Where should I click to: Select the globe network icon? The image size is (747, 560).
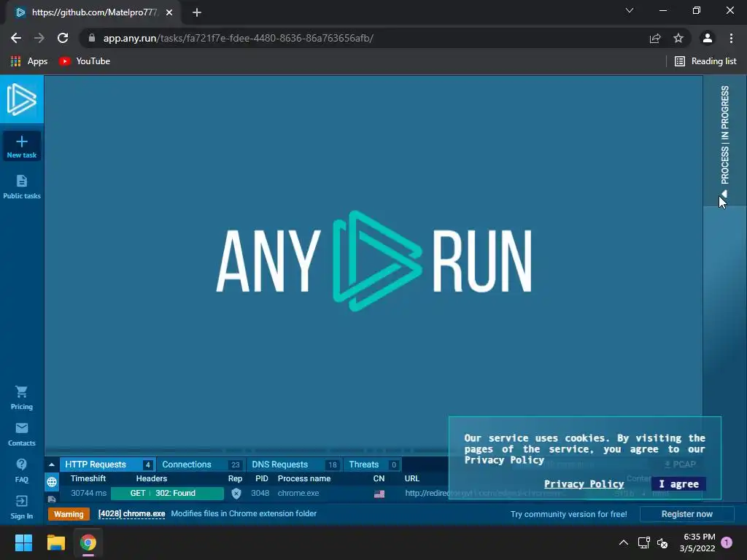52,482
